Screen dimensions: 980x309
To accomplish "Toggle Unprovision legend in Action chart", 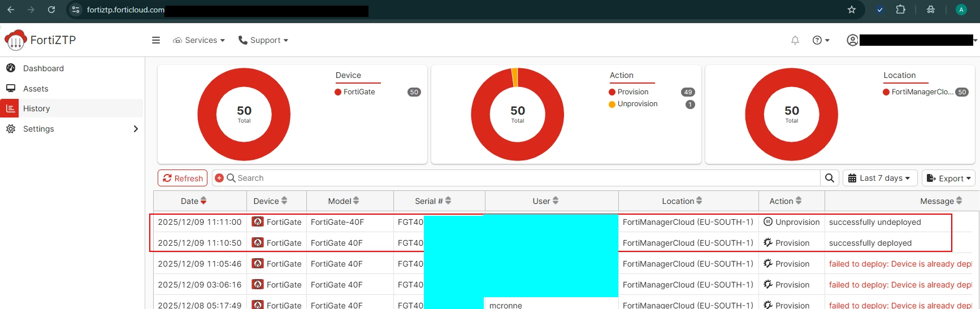I will (x=633, y=104).
